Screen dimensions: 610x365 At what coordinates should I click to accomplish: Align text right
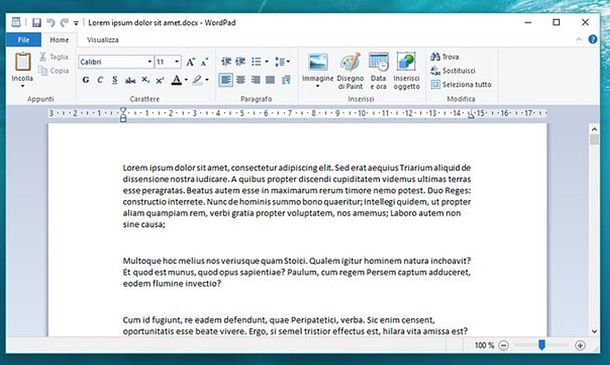[x=256, y=80]
